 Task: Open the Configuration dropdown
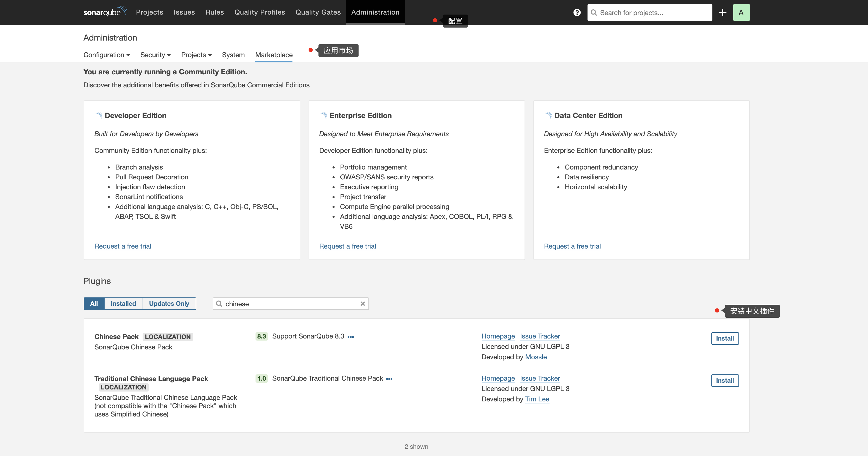pyautogui.click(x=106, y=55)
